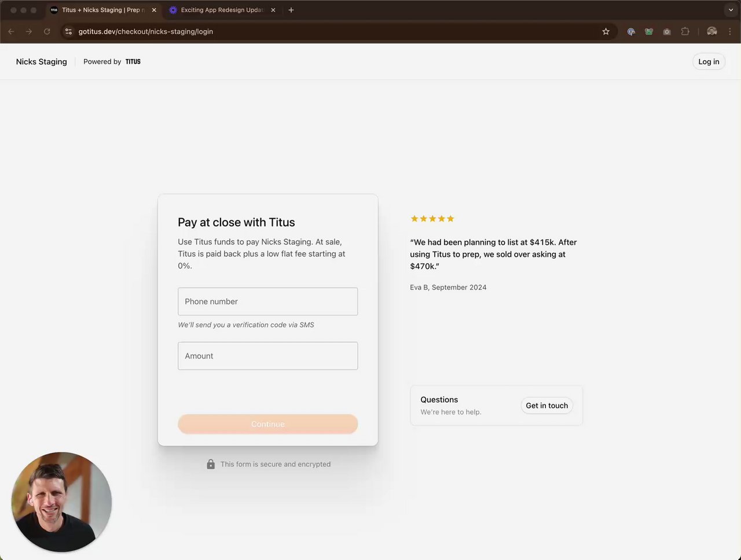741x560 pixels.
Task: Open the extensions puzzle icon
Action: pos(685,31)
